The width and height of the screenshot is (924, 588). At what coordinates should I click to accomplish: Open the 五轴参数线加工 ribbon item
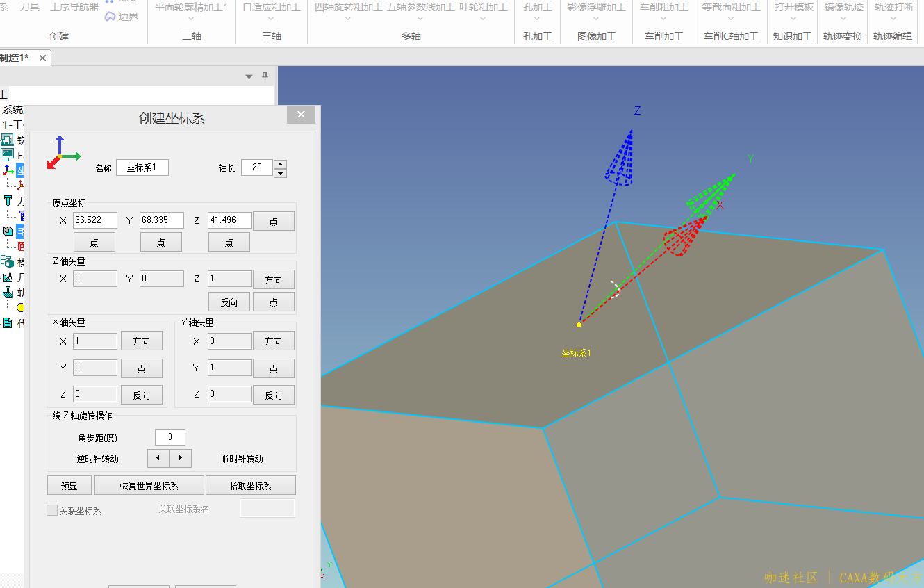[x=420, y=8]
